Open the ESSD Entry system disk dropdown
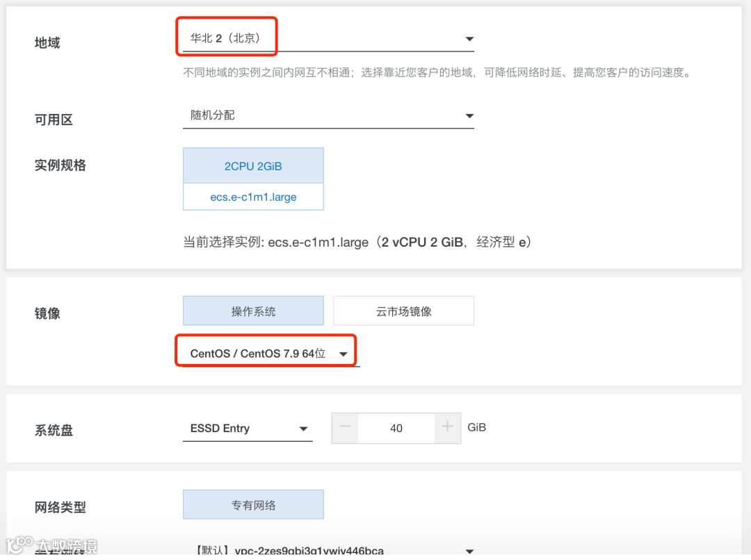Image resolution: width=751 pixels, height=560 pixels. (x=248, y=429)
